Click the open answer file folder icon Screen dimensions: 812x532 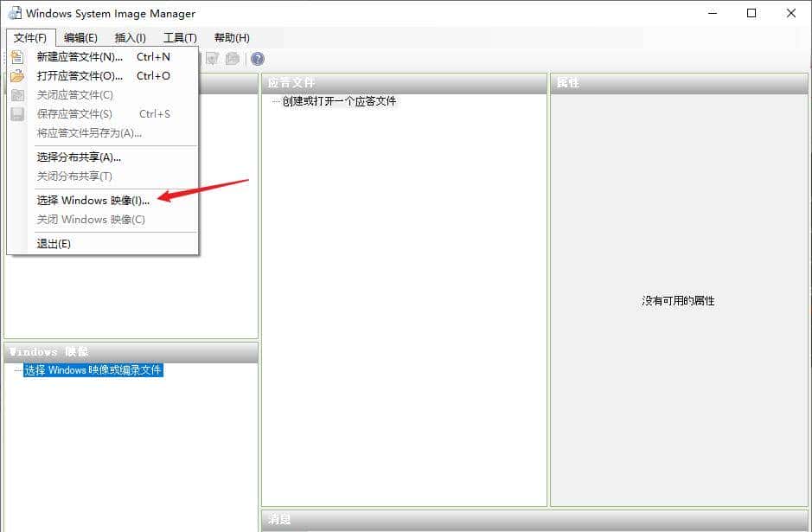pos(17,76)
